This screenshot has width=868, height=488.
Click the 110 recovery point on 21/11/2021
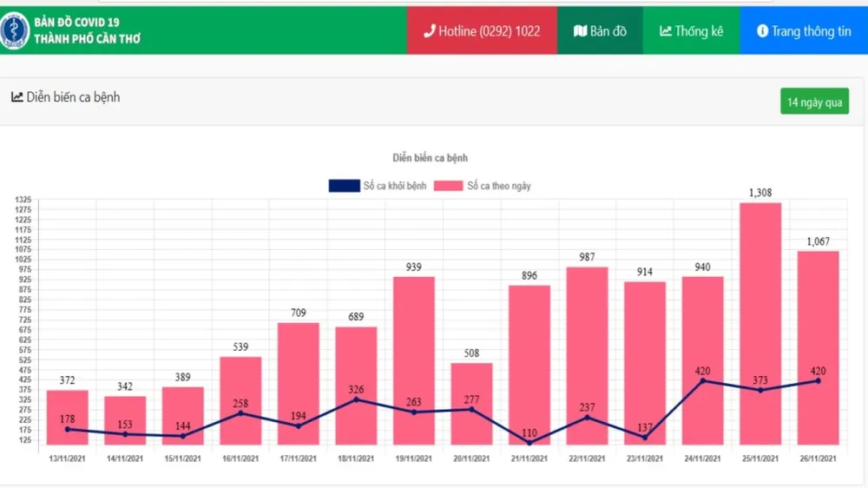[x=530, y=443]
